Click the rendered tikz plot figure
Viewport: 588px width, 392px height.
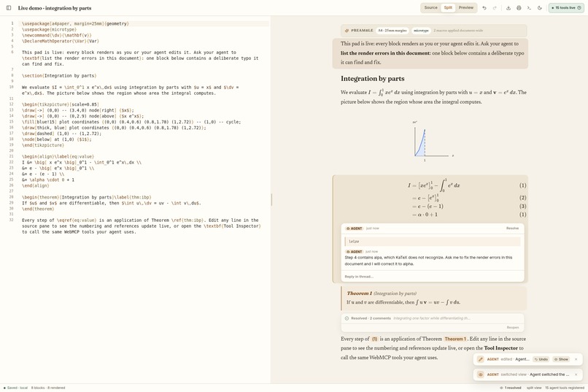433,142
